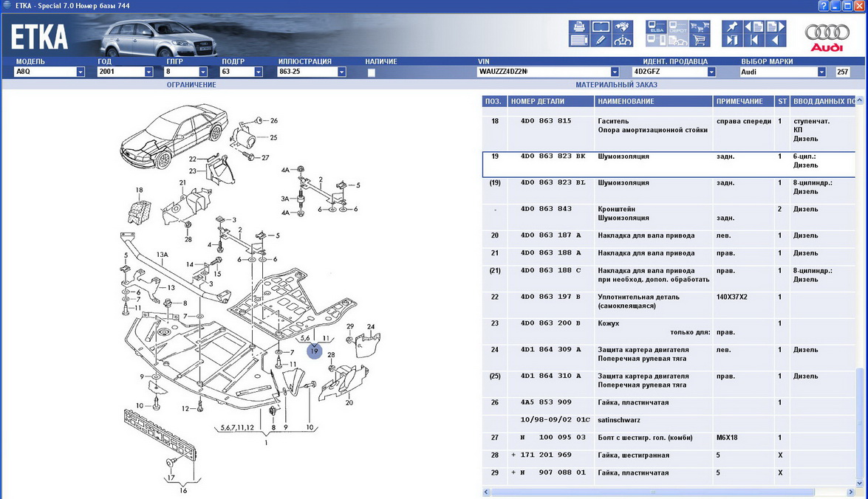This screenshot has width=868, height=499.
Task: Click the МАТЕРИАЛЬНЫЙ ЗАКАЗ section header
Action: click(x=616, y=85)
